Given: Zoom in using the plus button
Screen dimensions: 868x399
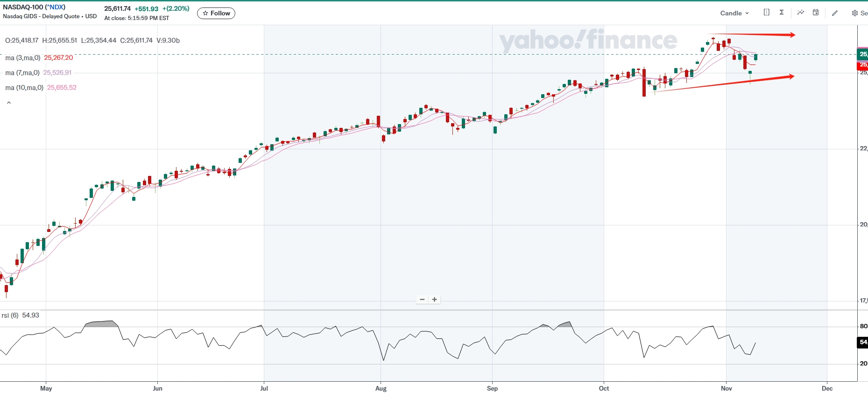Looking at the screenshot, I should tap(435, 300).
